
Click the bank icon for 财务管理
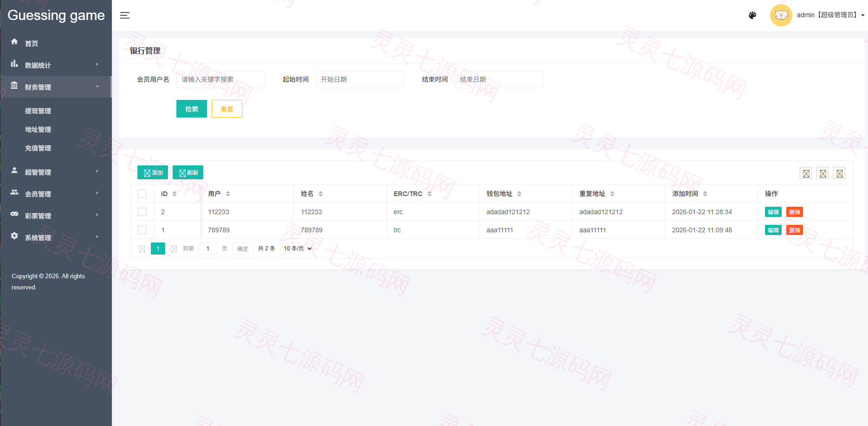[14, 85]
